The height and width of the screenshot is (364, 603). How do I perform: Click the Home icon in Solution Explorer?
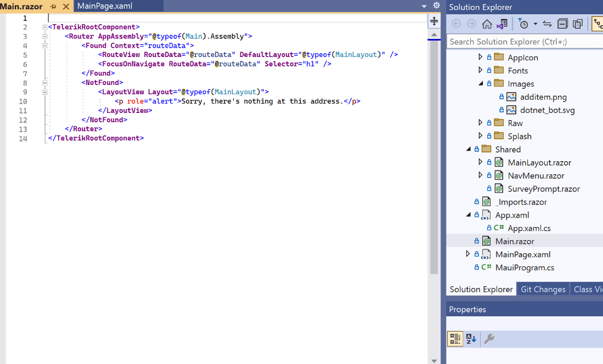(487, 24)
